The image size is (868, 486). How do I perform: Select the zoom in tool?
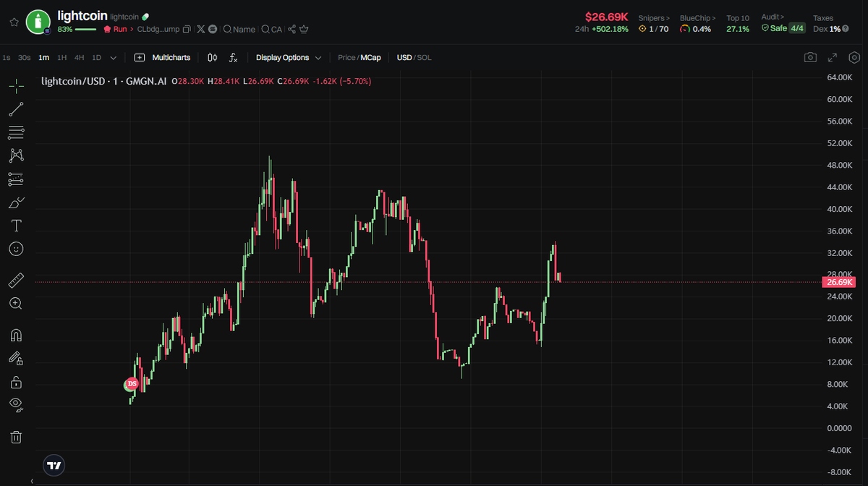(16, 303)
